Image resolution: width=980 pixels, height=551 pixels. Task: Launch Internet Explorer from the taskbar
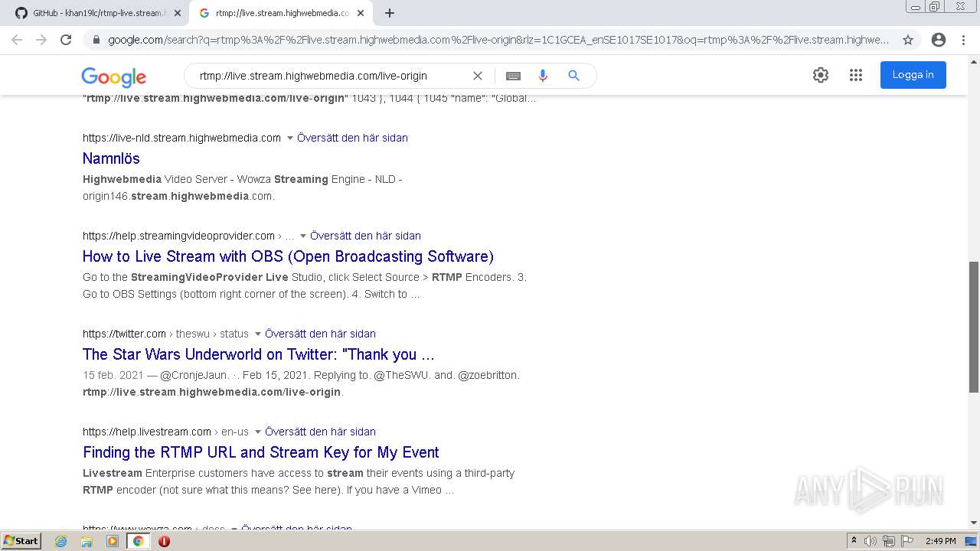[x=61, y=541]
